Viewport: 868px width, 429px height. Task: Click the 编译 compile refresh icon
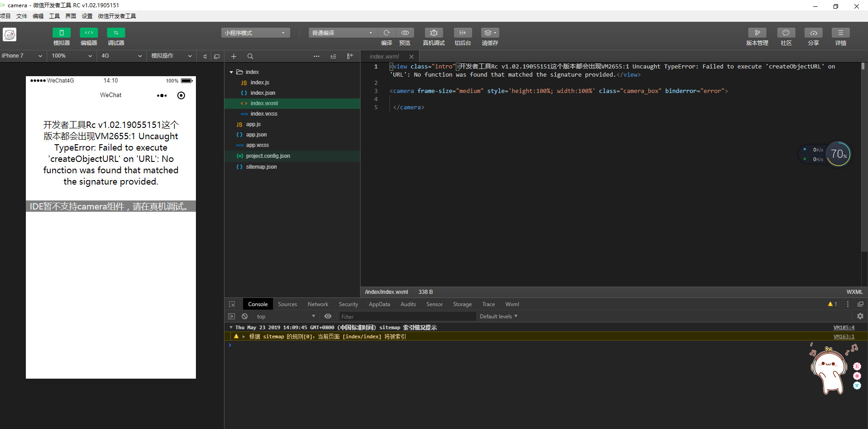(387, 33)
